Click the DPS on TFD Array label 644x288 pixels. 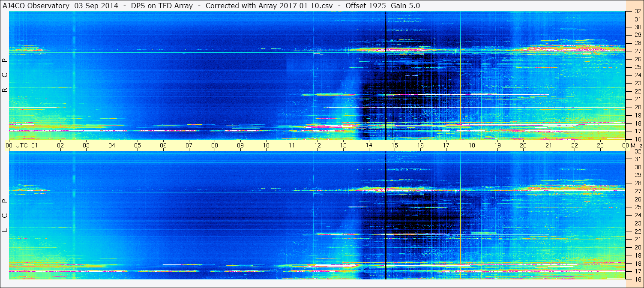[161, 6]
